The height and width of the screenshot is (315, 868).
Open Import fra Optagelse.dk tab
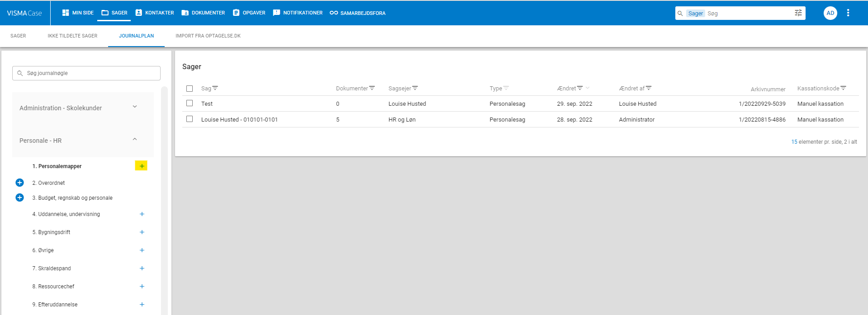208,36
